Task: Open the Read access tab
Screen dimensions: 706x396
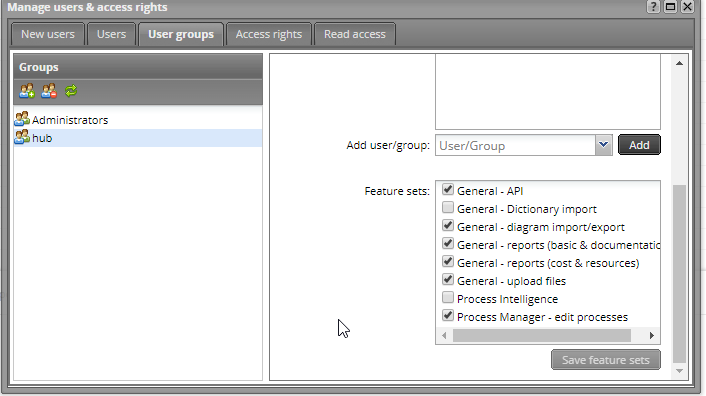Action: pyautogui.click(x=355, y=34)
